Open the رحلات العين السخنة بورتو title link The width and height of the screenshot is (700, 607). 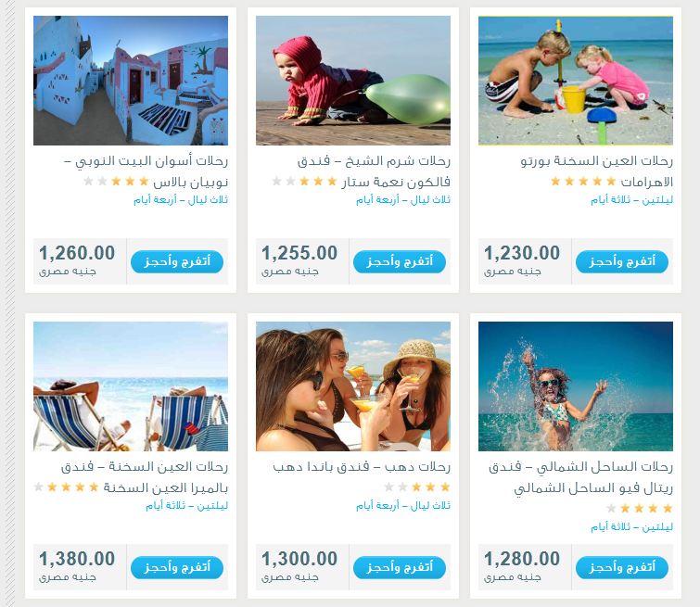(x=596, y=171)
